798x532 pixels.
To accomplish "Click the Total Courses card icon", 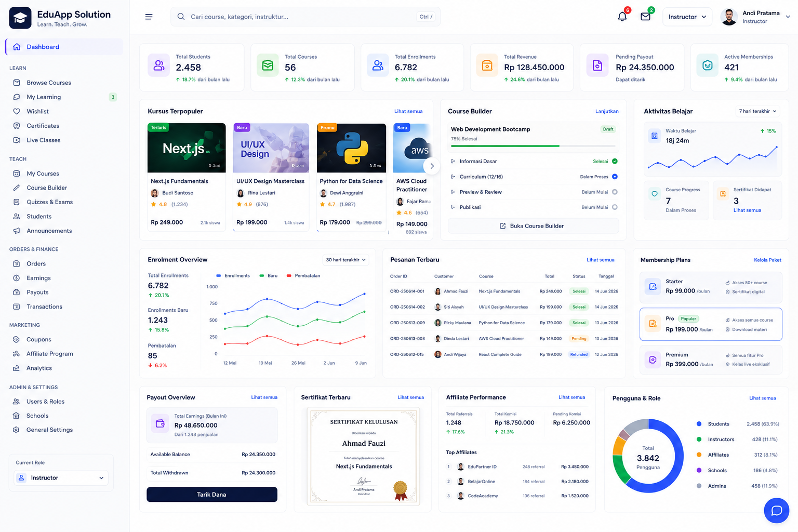I will coord(268,65).
